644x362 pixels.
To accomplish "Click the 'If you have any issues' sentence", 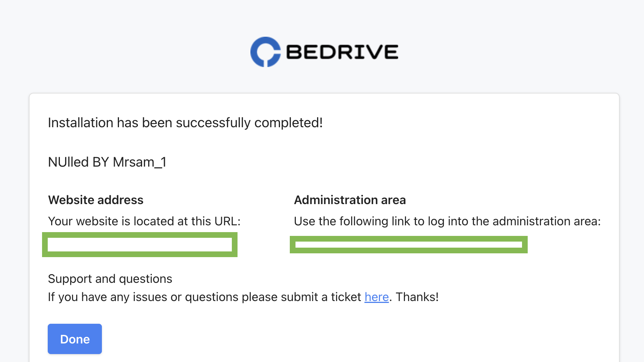I will pos(243,297).
